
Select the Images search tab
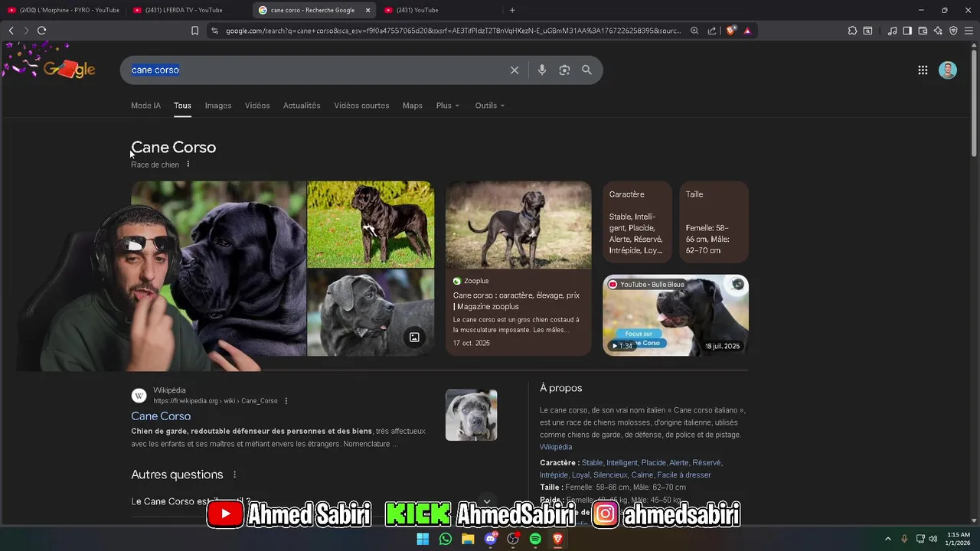218,106
